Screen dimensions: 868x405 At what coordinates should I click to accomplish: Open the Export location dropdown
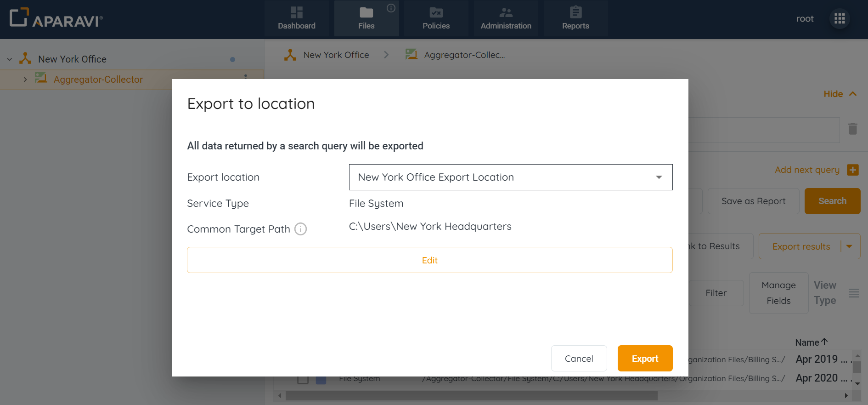(510, 177)
